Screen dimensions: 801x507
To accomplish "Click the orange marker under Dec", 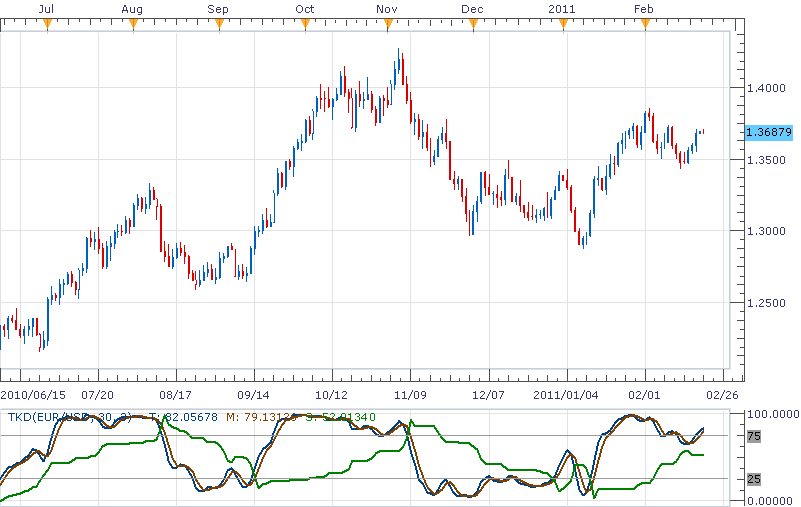I will tap(473, 24).
